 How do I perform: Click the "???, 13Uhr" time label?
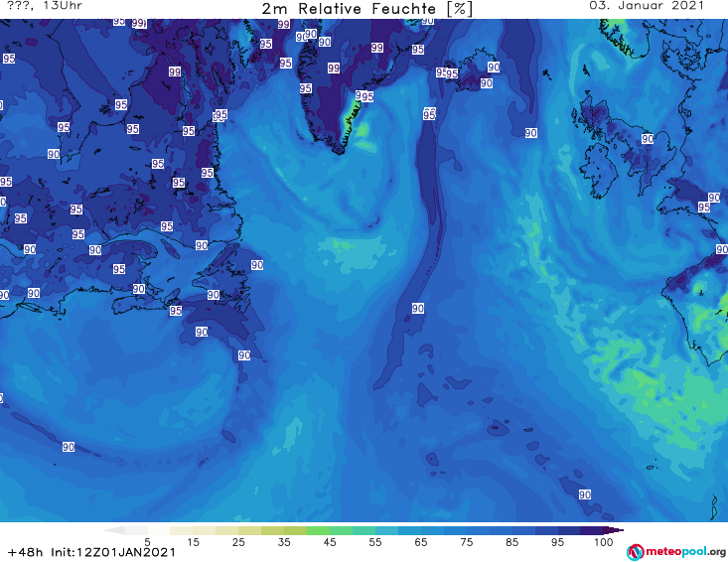tap(45, 6)
